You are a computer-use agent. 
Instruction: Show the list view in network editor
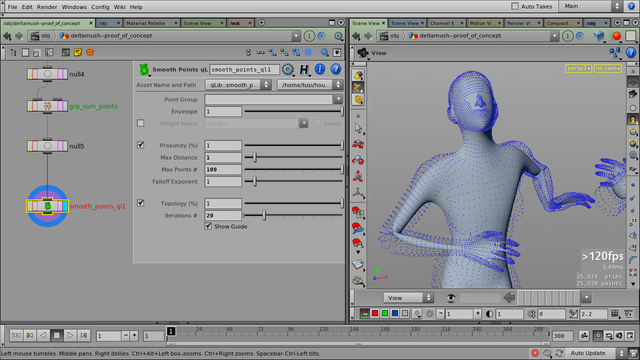click(25, 52)
